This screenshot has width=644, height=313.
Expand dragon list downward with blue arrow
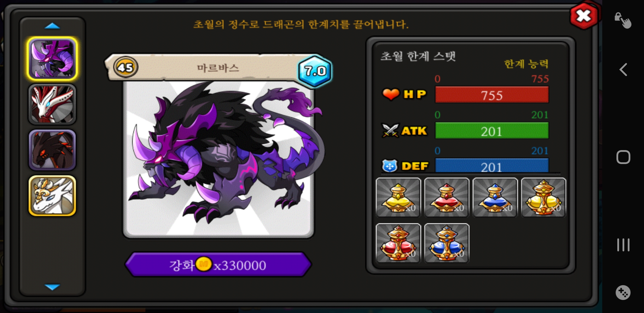tap(52, 287)
